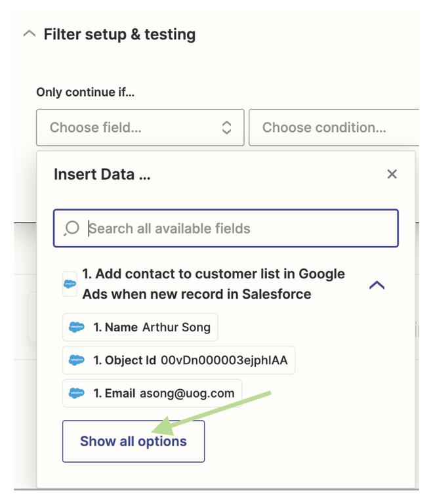Select the Object Id field pill
The width and height of the screenshot is (433, 504).
[x=178, y=360]
